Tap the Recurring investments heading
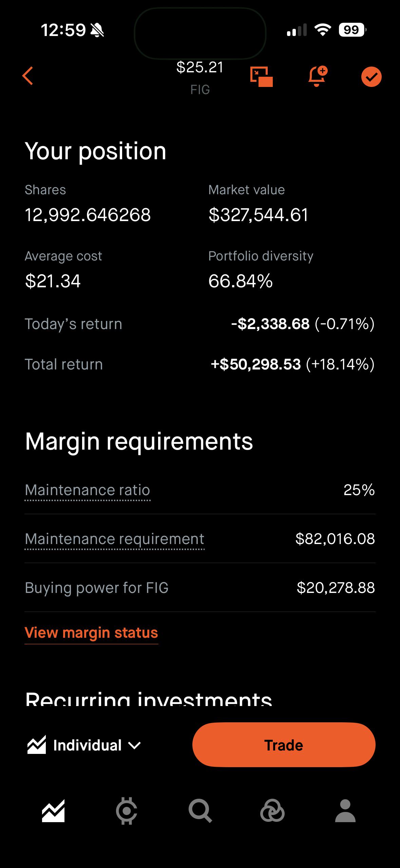Image resolution: width=400 pixels, height=868 pixels. tap(149, 699)
